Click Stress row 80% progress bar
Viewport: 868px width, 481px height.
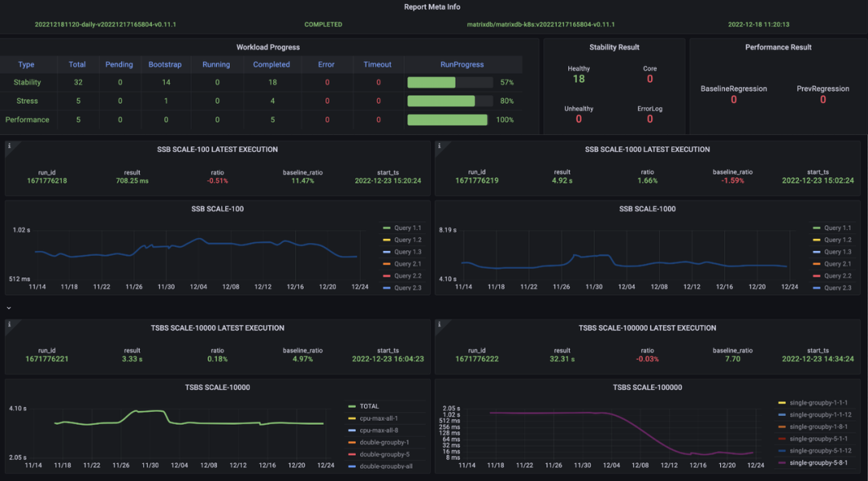coord(450,101)
